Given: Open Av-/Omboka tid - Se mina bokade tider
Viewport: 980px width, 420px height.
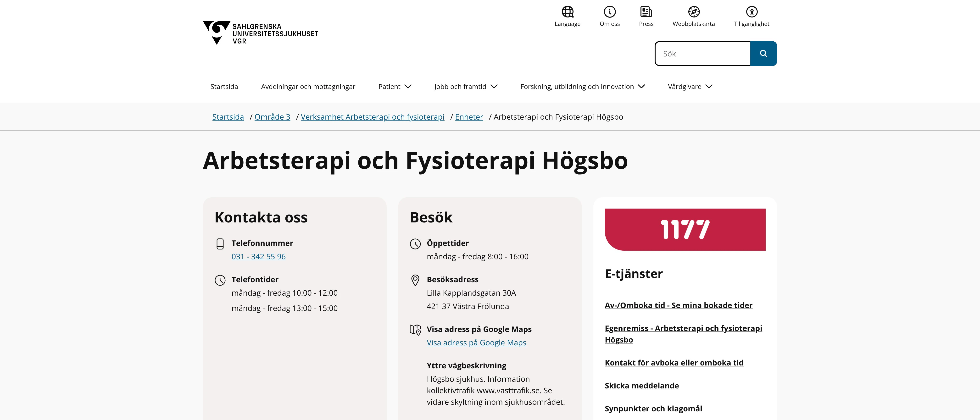Looking at the screenshot, I should 678,305.
